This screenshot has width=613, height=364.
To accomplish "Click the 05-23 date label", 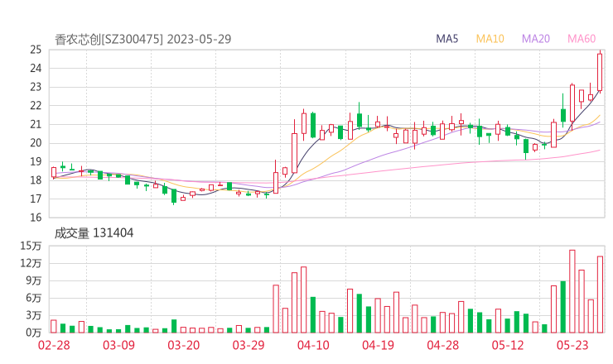I will tap(572, 345).
